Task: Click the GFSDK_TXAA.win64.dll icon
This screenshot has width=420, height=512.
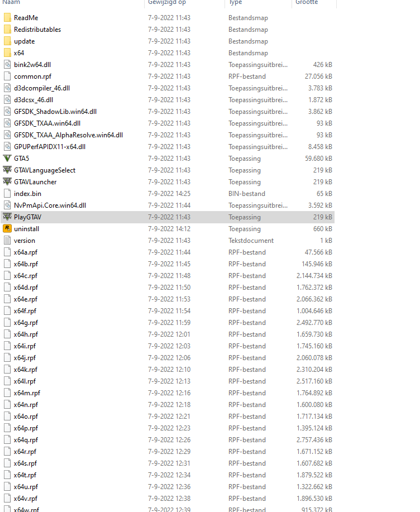Action: [7, 123]
